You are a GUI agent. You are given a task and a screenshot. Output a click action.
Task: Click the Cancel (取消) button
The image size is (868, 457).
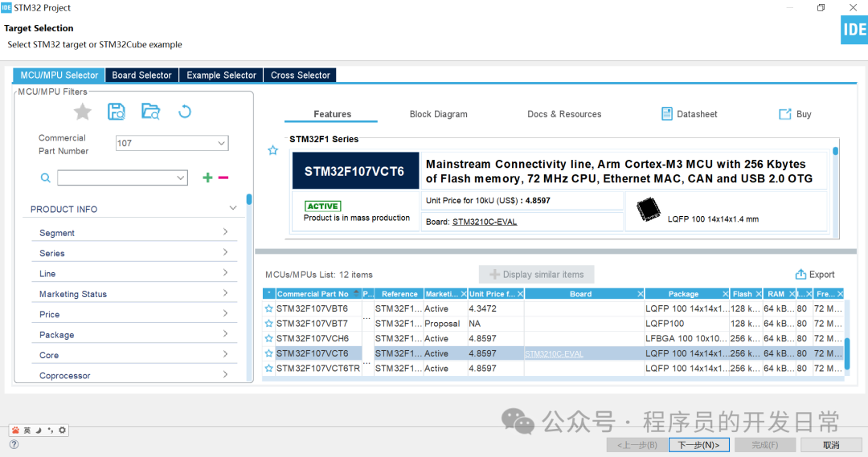tap(831, 445)
